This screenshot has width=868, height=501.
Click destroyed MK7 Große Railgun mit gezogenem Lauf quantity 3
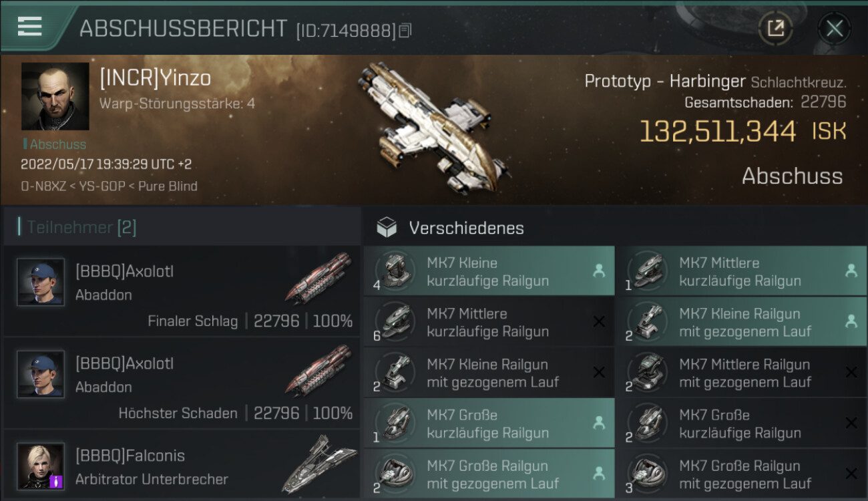(741, 474)
